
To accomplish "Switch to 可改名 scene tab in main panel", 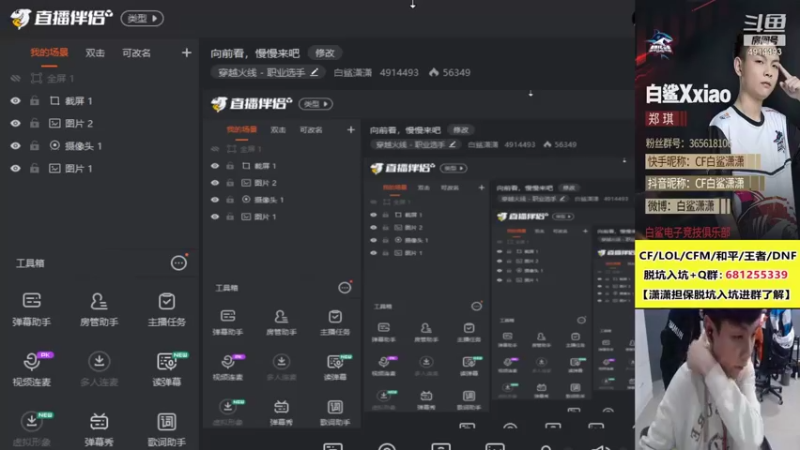I will coord(136,53).
